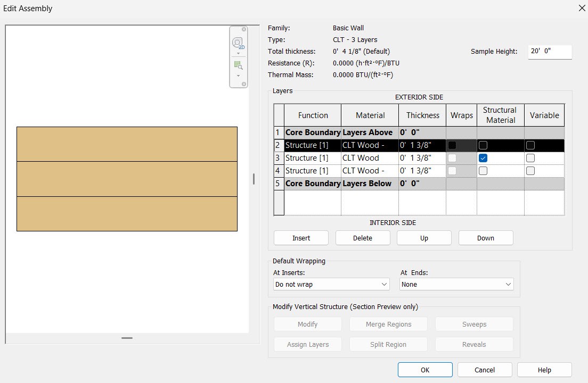Confirm changes with OK
This screenshot has width=588, height=383.
point(425,370)
